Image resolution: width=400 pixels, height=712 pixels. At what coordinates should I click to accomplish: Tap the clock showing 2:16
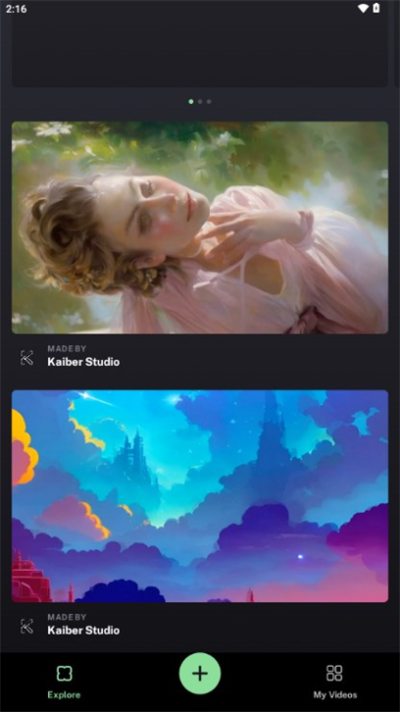click(16, 9)
